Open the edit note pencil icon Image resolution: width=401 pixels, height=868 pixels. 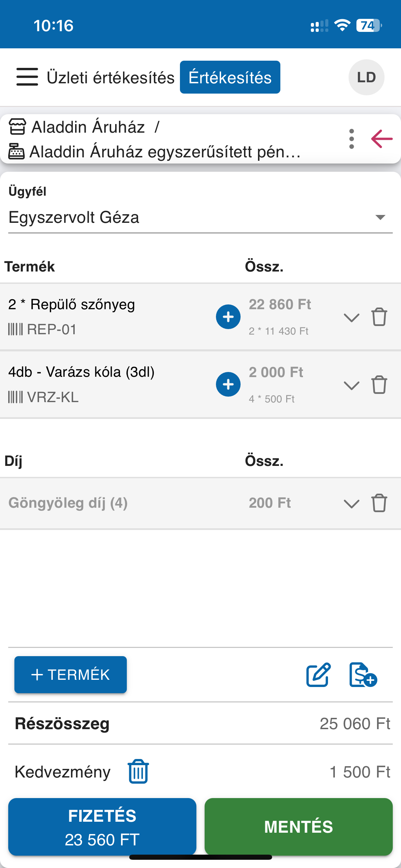tap(318, 675)
